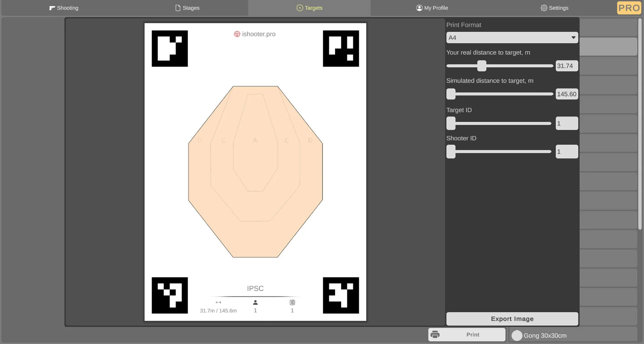Click the distance icon above 31.7m / 145.6m
This screenshot has width=644, height=344.
click(x=219, y=303)
